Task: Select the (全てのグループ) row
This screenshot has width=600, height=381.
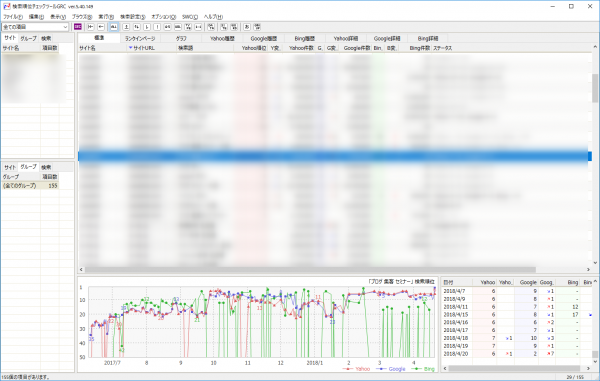Action: (30, 186)
